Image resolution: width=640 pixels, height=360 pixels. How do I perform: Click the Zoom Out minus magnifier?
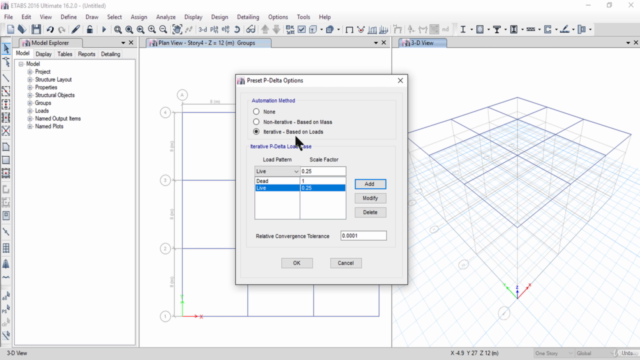click(163, 29)
